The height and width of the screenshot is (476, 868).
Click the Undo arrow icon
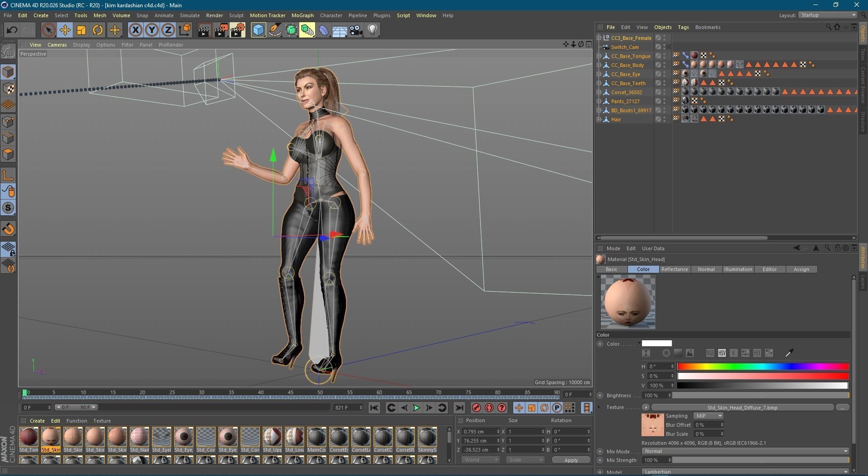click(12, 30)
